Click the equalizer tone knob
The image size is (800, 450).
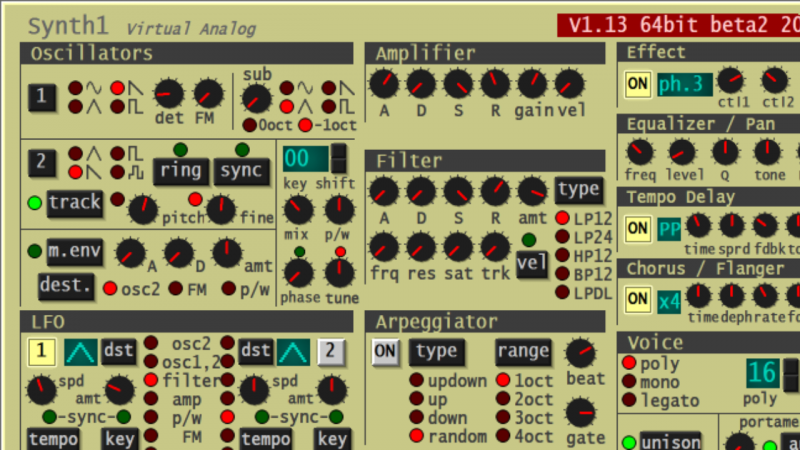(767, 152)
